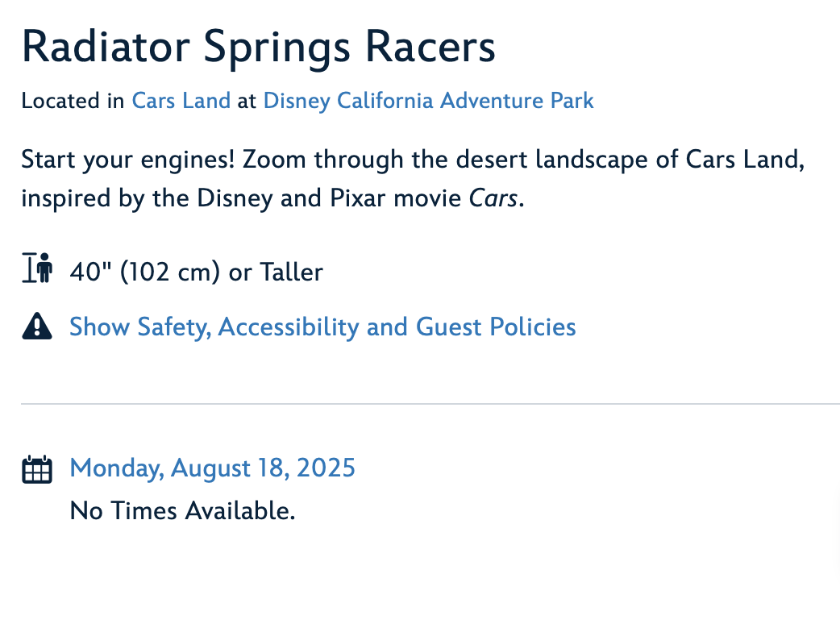840x624 pixels.
Task: Open the Cars Land link
Action: [181, 101]
